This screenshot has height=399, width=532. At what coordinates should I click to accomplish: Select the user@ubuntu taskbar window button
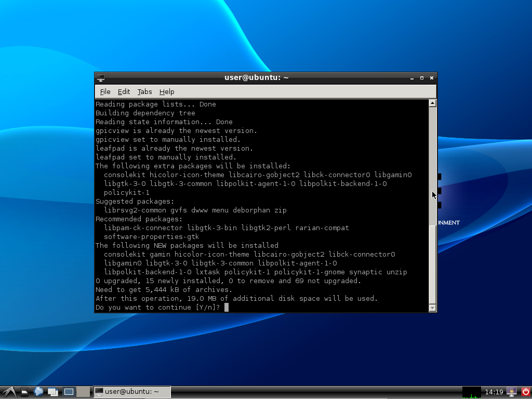[131, 392]
